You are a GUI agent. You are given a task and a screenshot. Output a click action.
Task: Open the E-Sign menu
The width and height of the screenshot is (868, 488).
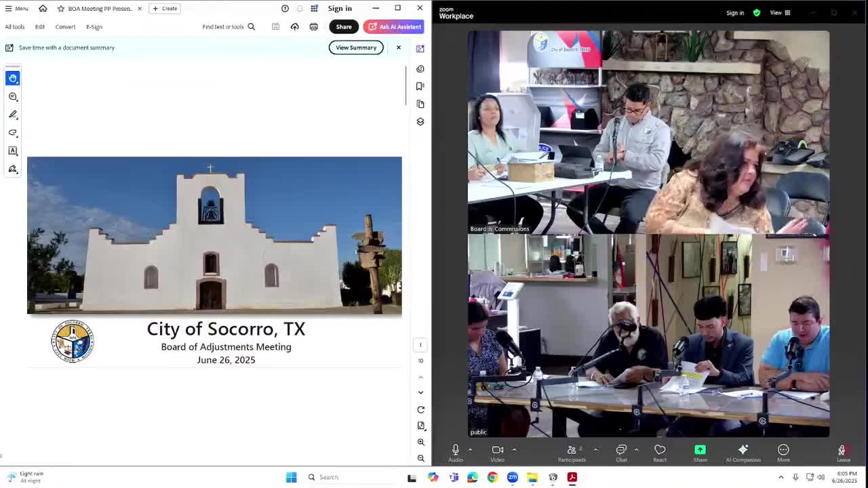click(x=94, y=26)
